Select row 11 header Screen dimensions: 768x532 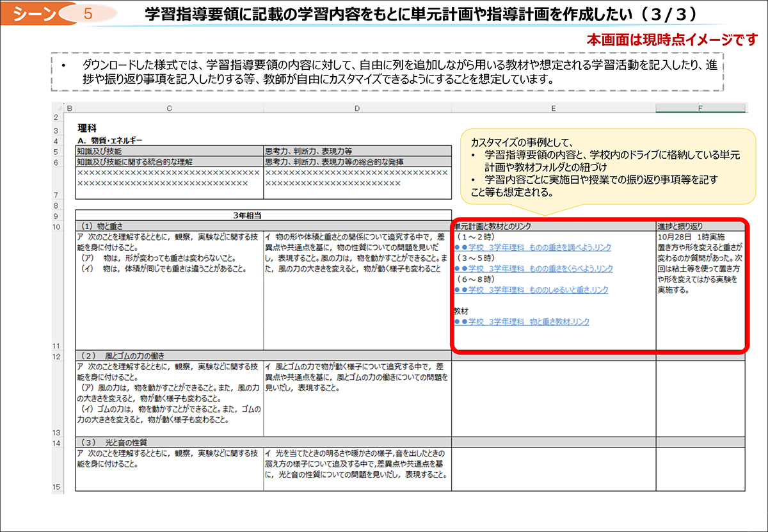coord(56,346)
